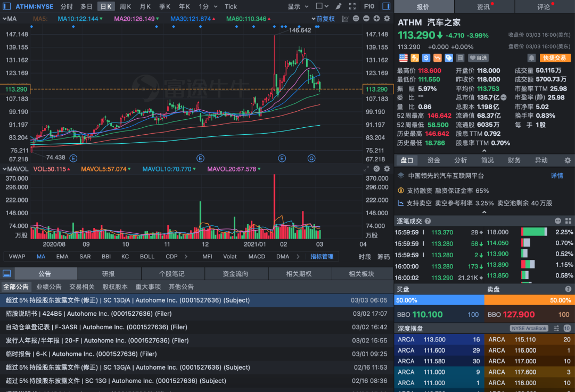Select the 分时 intraday view
This screenshot has height=392, width=575.
67,6
